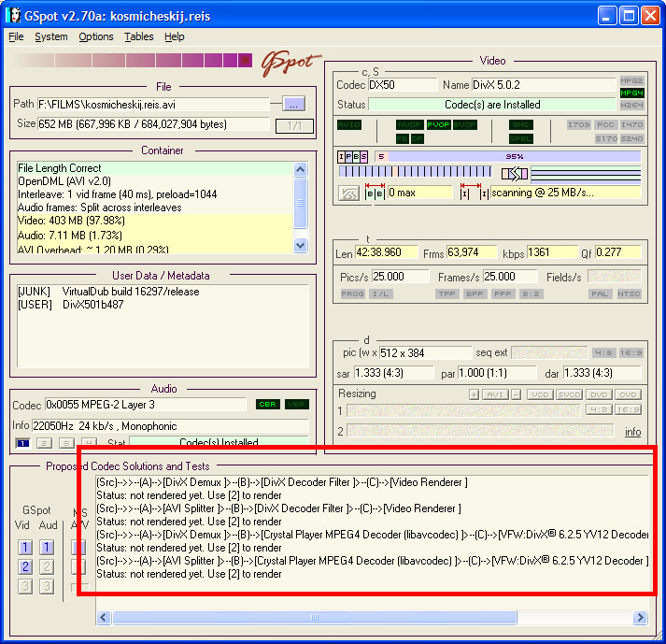The image size is (666, 644).
Task: Click the GMC indicator
Action: coord(520,124)
